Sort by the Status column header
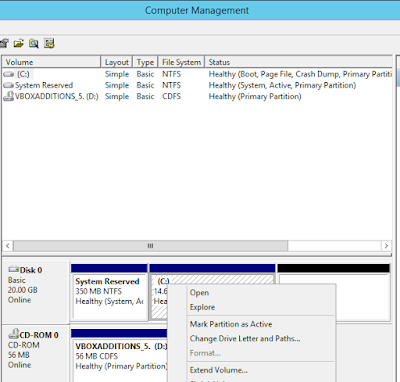Screen dimensions: 400x382 pyautogui.click(x=298, y=62)
